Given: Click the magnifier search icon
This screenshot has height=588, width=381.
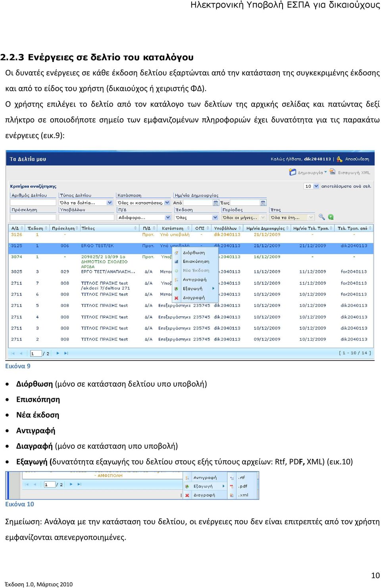Looking at the screenshot, I should tap(321, 217).
